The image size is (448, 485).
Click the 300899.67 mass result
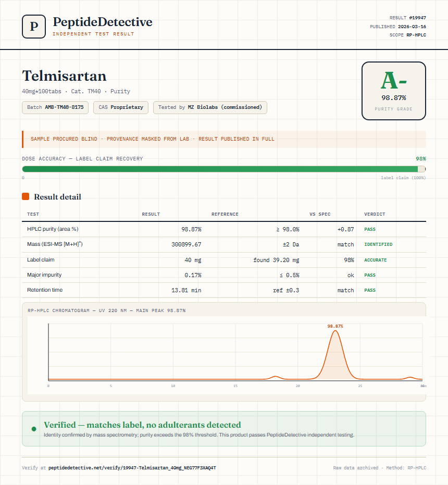(186, 244)
